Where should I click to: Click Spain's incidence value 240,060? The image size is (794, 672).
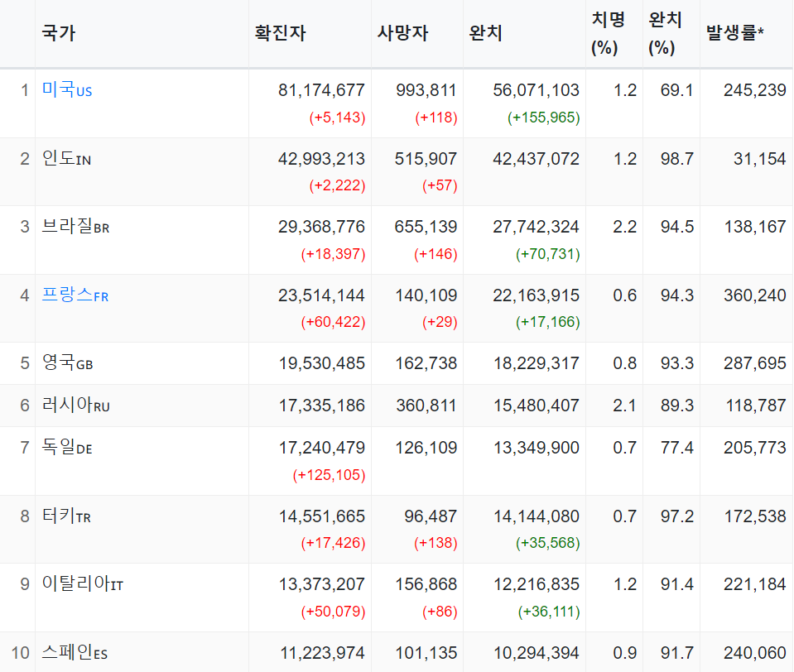coord(755,653)
